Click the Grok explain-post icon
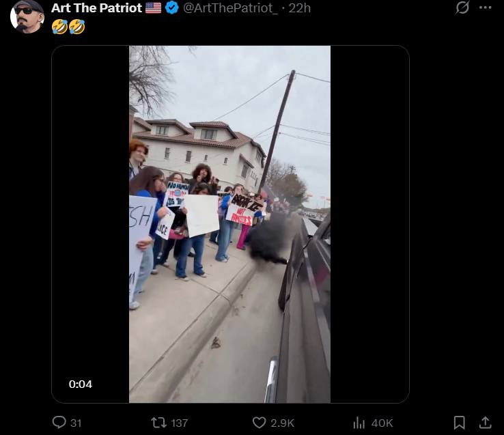 point(462,8)
